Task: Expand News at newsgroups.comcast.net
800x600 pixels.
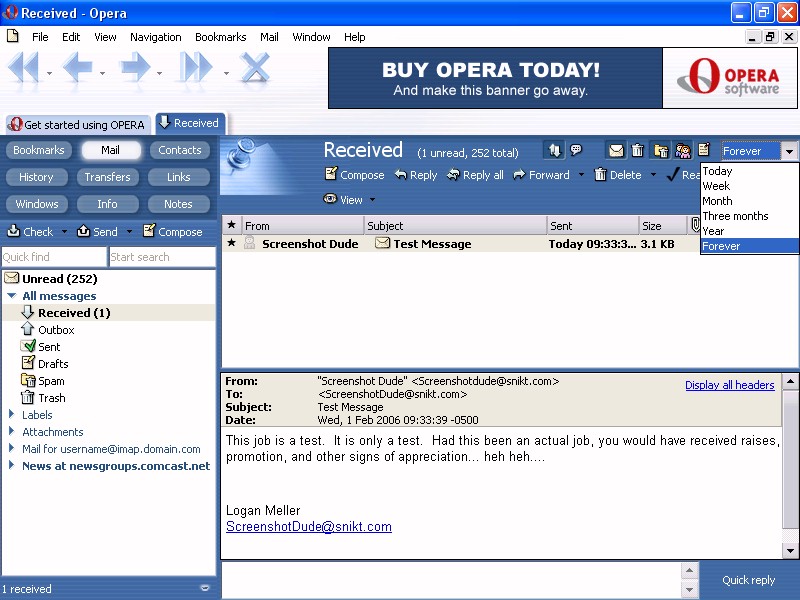Action: 11,465
